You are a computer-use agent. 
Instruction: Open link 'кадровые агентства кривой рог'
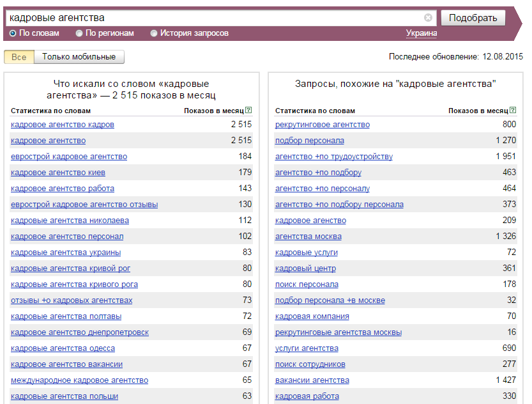[70, 268]
